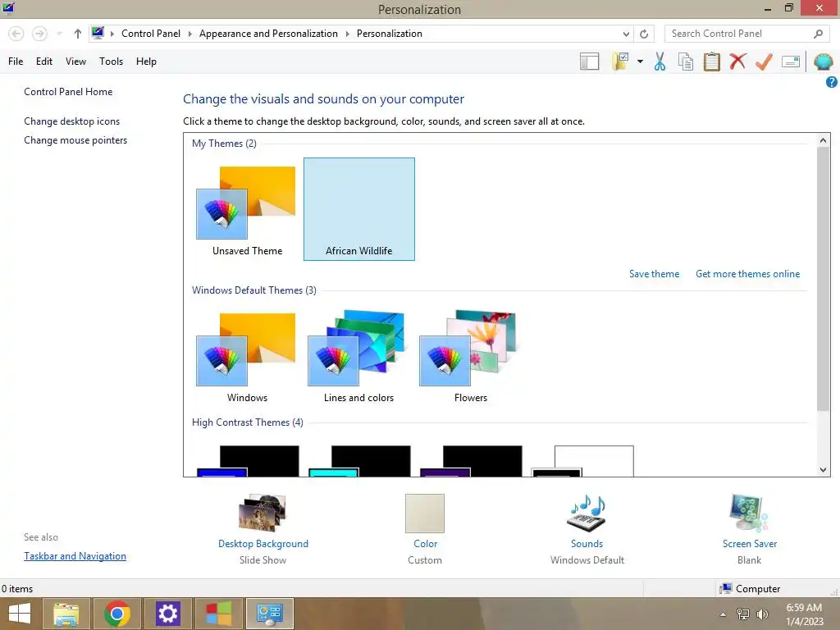Click the address bar computer icon
The height and width of the screenshot is (630, 840).
pyautogui.click(x=98, y=33)
